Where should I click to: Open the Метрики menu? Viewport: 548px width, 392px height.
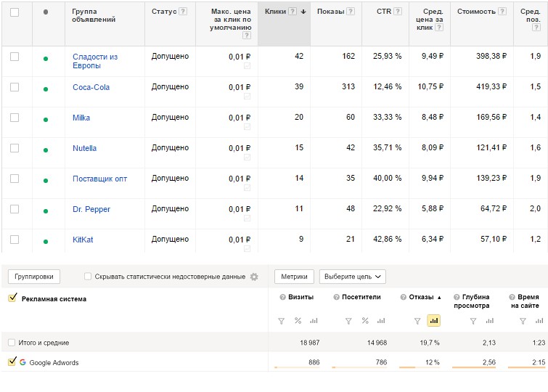tap(294, 277)
